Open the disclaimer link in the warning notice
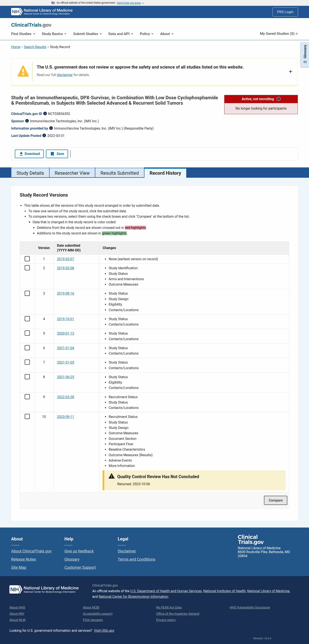The height and width of the screenshot is (644, 309). pos(65,75)
